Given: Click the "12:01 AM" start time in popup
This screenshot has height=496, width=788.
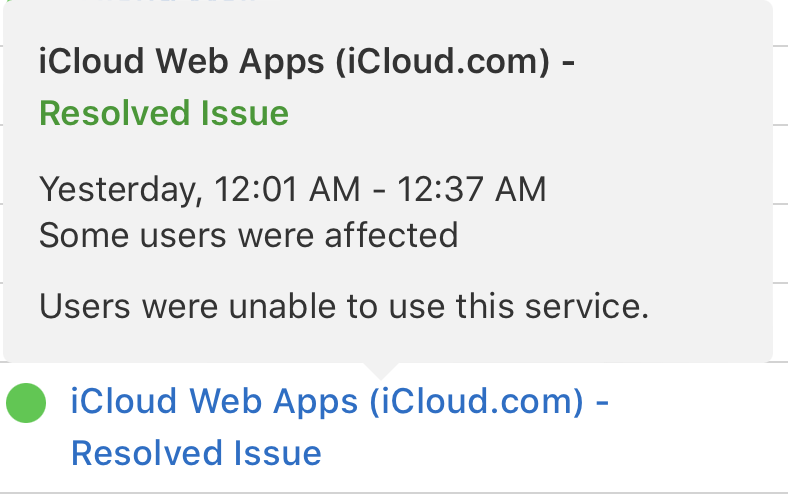Looking at the screenshot, I should coord(306,189).
